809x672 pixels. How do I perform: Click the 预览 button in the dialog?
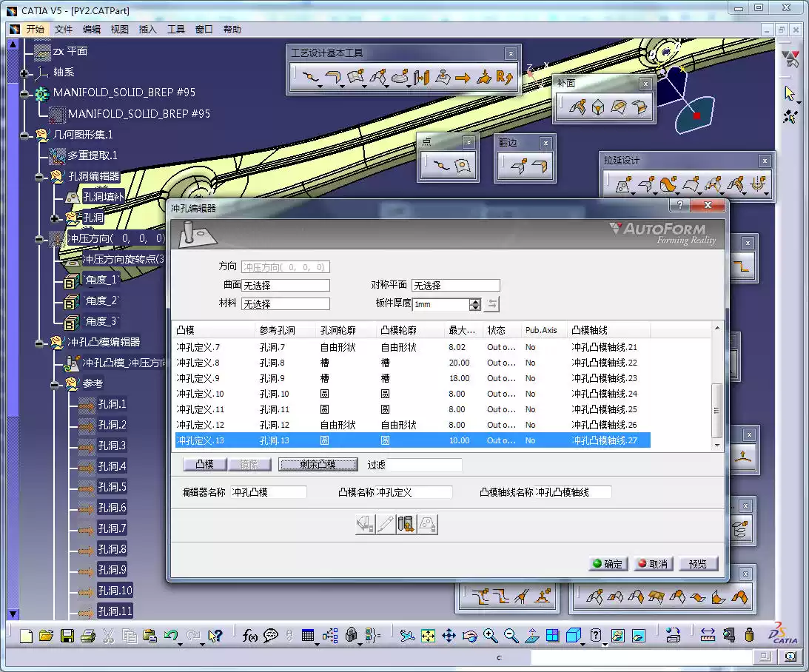point(697,563)
